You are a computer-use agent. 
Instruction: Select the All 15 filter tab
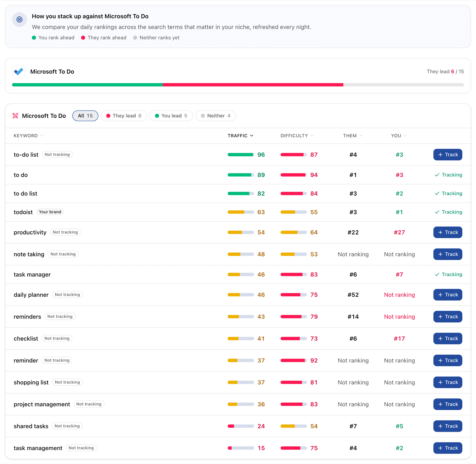coord(85,116)
